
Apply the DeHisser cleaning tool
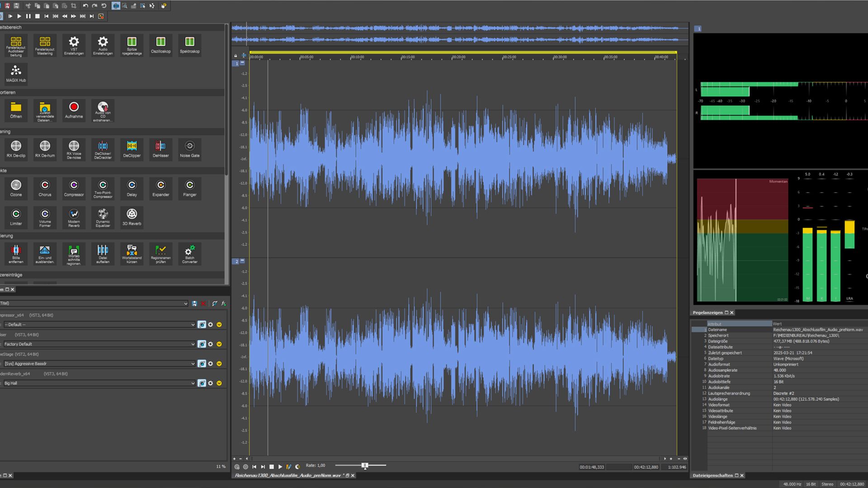point(160,149)
